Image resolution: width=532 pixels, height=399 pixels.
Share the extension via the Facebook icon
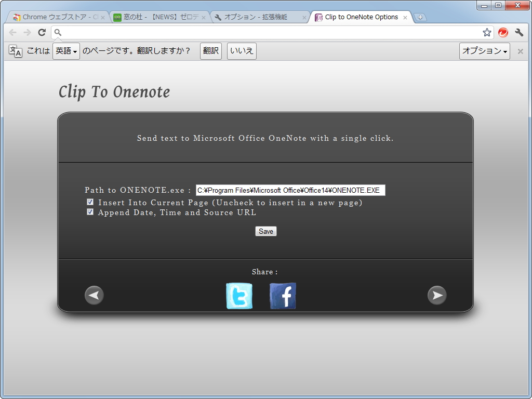point(283,295)
